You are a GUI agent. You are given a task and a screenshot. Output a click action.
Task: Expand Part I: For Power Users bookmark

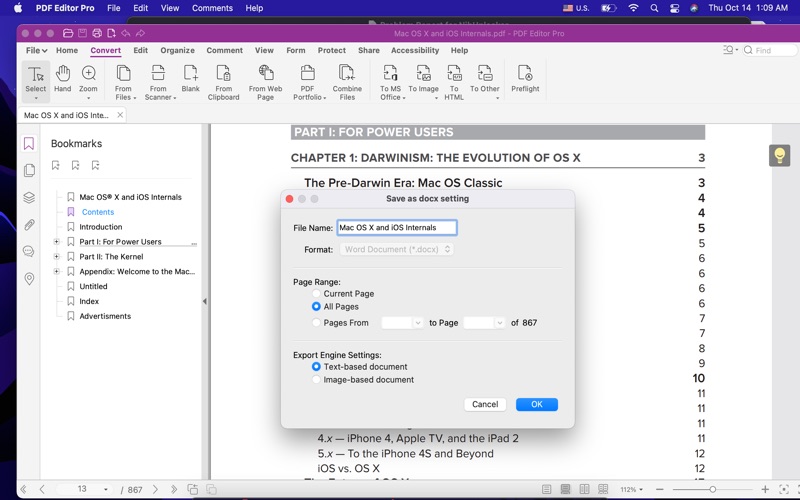57,242
